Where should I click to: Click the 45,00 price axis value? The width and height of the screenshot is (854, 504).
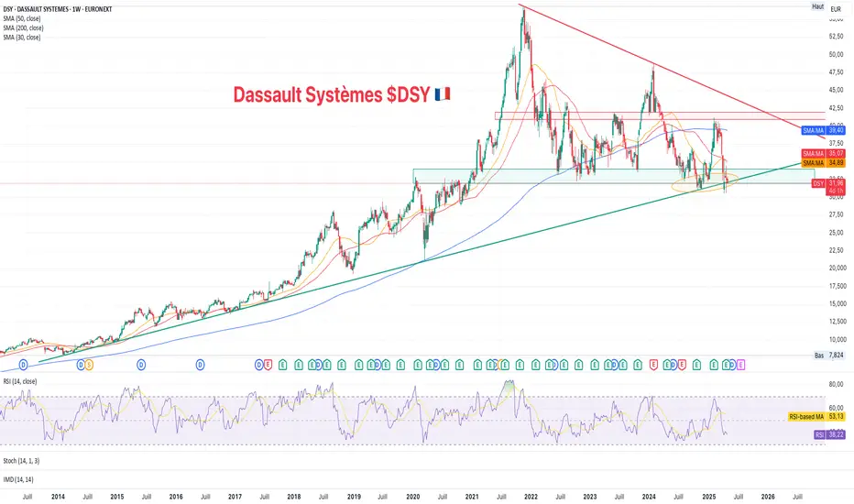(x=836, y=90)
